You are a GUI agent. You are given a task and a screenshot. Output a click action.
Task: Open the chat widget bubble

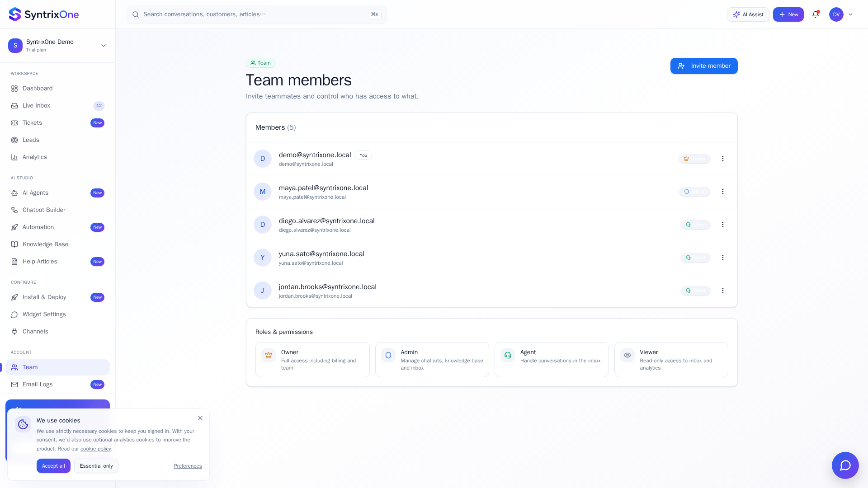(845, 465)
